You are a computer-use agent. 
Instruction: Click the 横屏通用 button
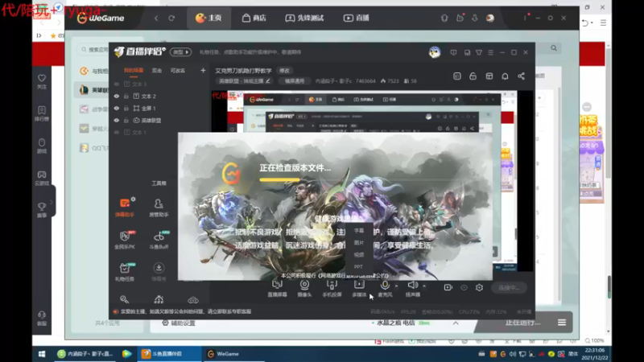point(295,81)
